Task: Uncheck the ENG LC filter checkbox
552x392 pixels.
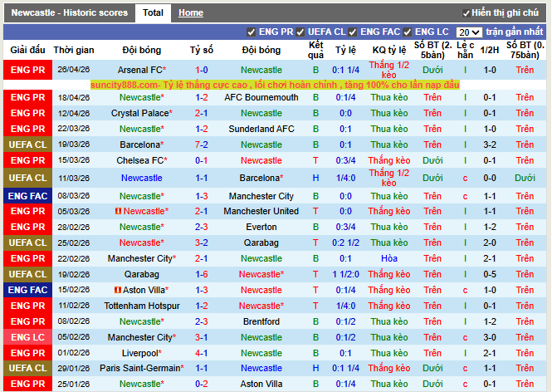Action: pyautogui.click(x=408, y=32)
